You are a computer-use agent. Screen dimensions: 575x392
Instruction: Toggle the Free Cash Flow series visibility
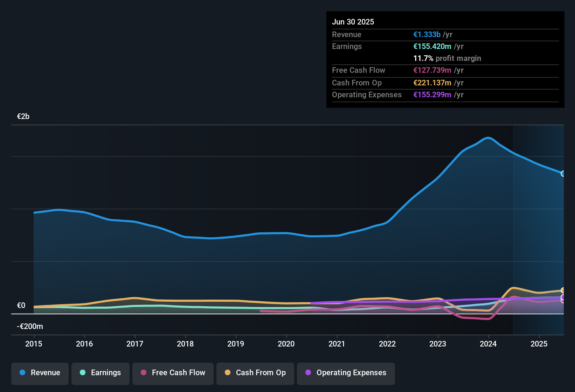pos(173,373)
